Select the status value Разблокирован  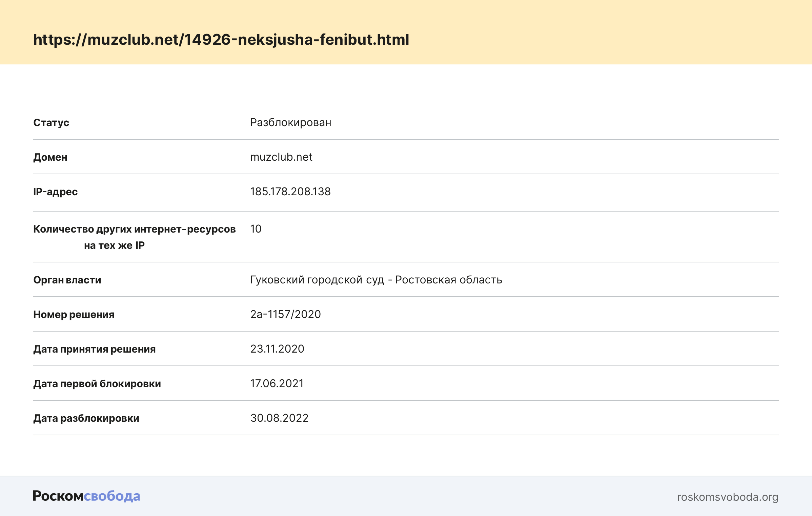tap(290, 122)
